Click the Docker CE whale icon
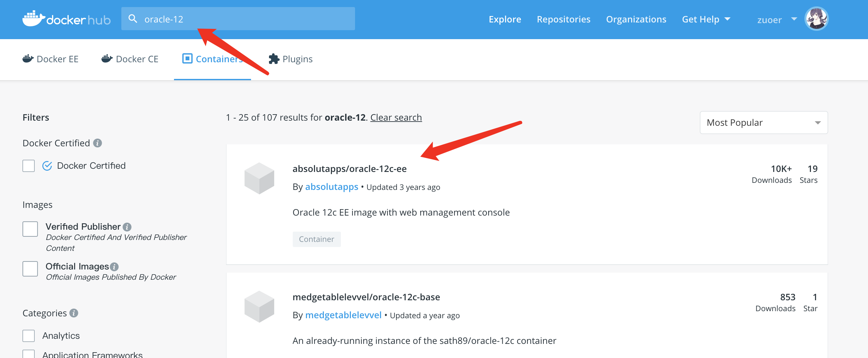 click(x=107, y=59)
